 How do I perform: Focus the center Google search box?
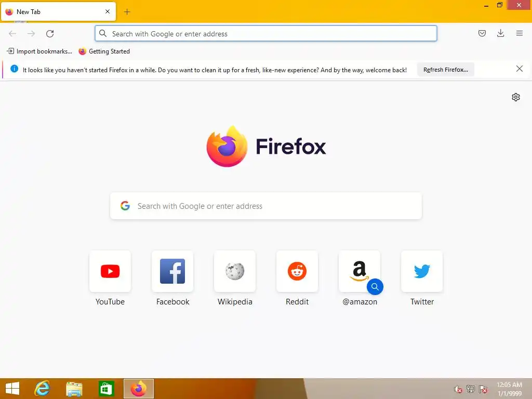(x=265, y=206)
